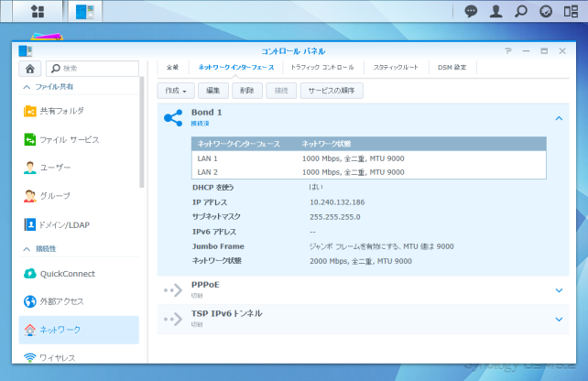The width and height of the screenshot is (588, 381).
Task: Open QuickConnect settings
Action: [x=79, y=274]
